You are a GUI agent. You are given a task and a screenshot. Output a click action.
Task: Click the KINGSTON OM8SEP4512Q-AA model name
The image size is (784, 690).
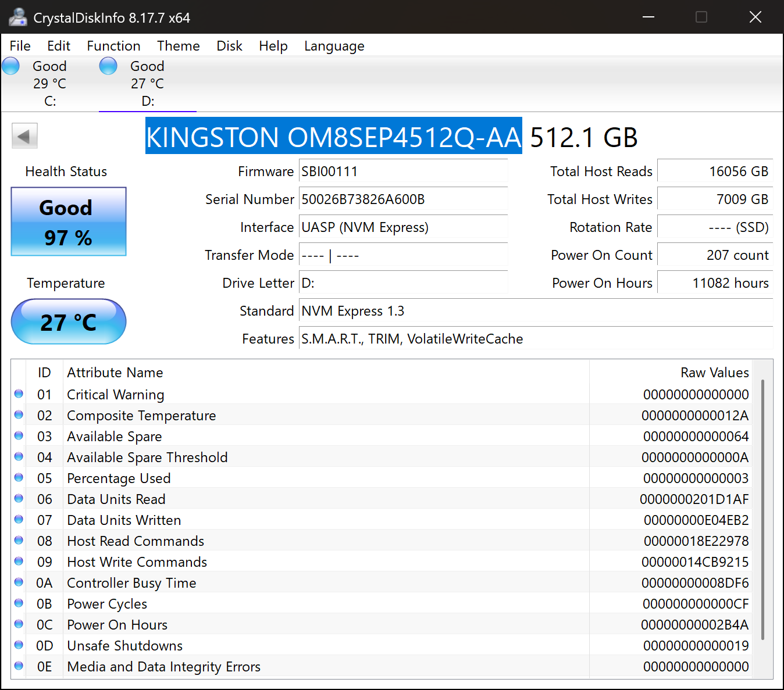click(x=333, y=137)
